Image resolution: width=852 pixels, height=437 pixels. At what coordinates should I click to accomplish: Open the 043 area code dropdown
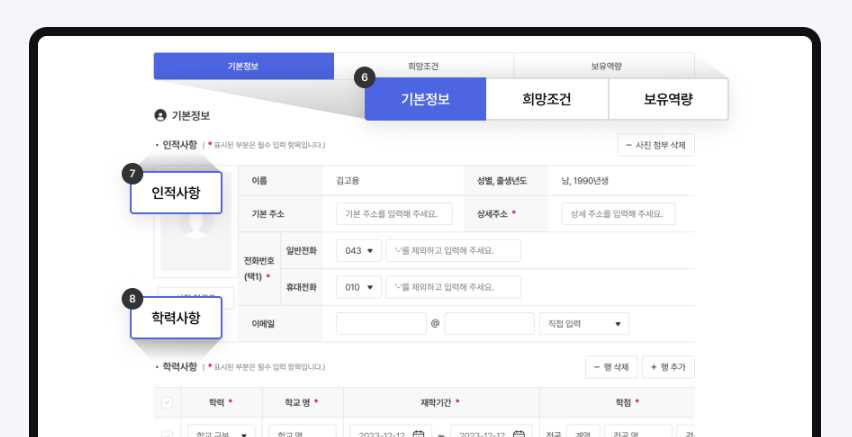[x=359, y=251]
